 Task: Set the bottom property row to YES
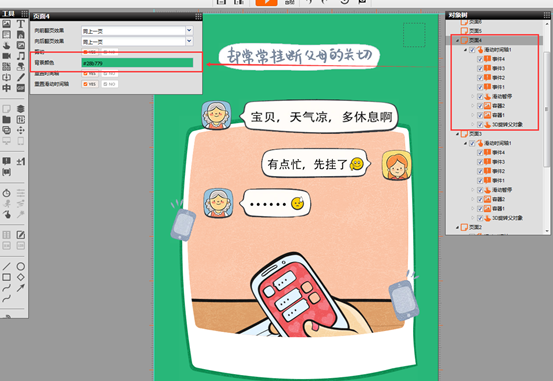pyautogui.click(x=90, y=84)
